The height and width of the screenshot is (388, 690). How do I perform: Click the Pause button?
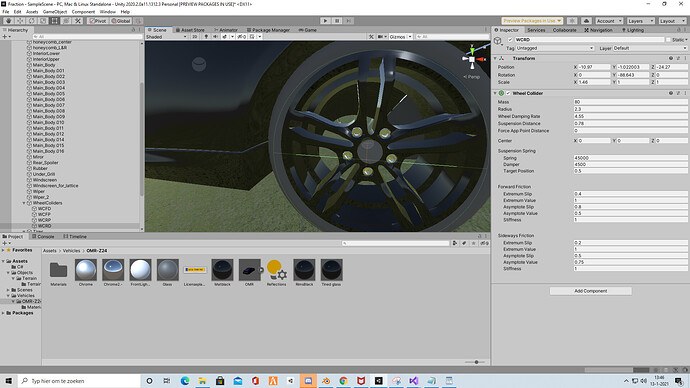click(x=337, y=21)
